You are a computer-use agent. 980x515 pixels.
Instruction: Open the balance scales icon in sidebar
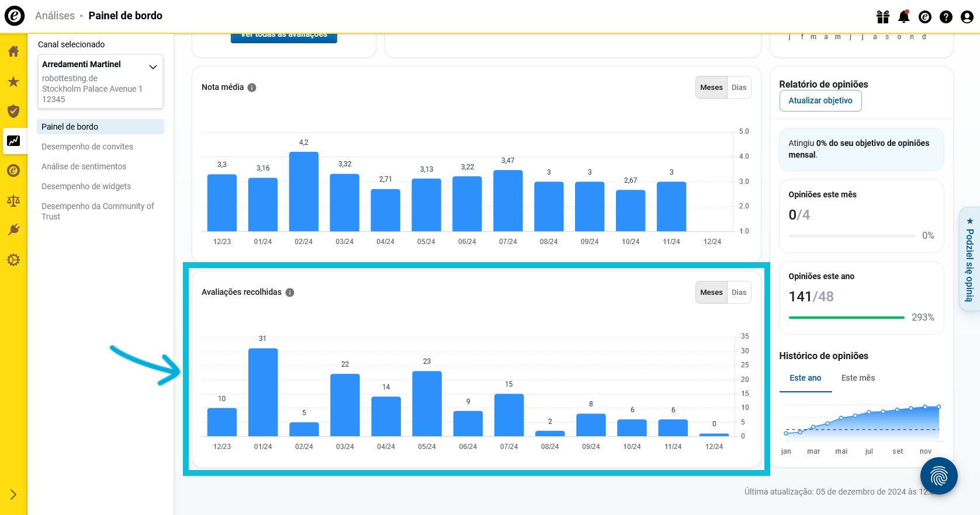point(13,201)
